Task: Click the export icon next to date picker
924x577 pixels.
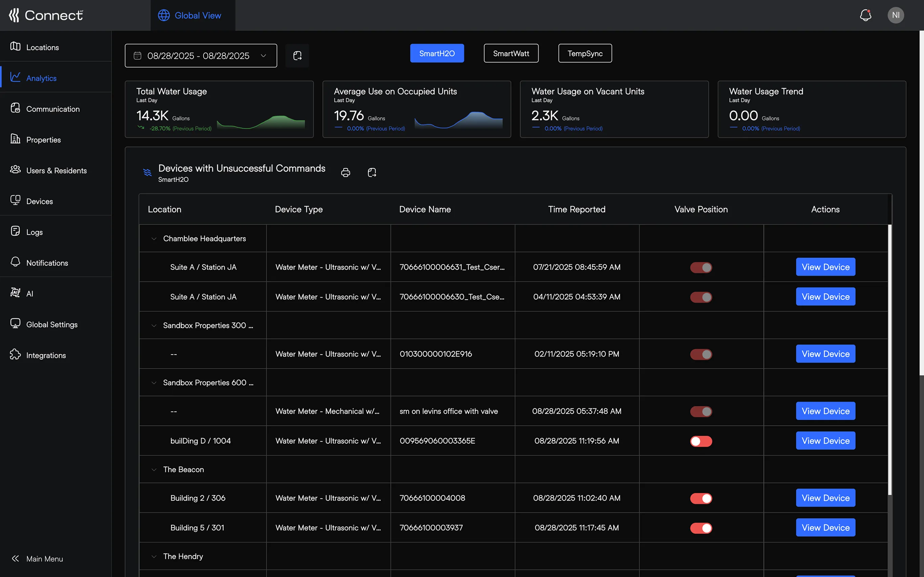Action: click(x=297, y=56)
